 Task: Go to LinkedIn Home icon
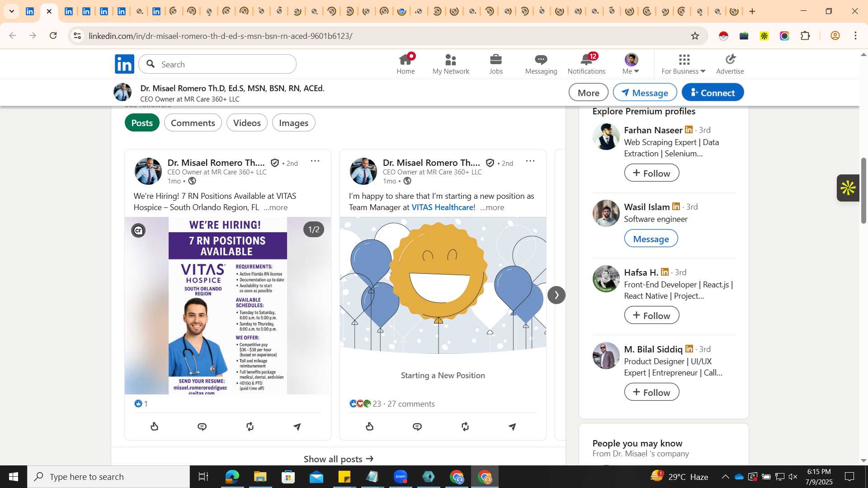pos(406,64)
